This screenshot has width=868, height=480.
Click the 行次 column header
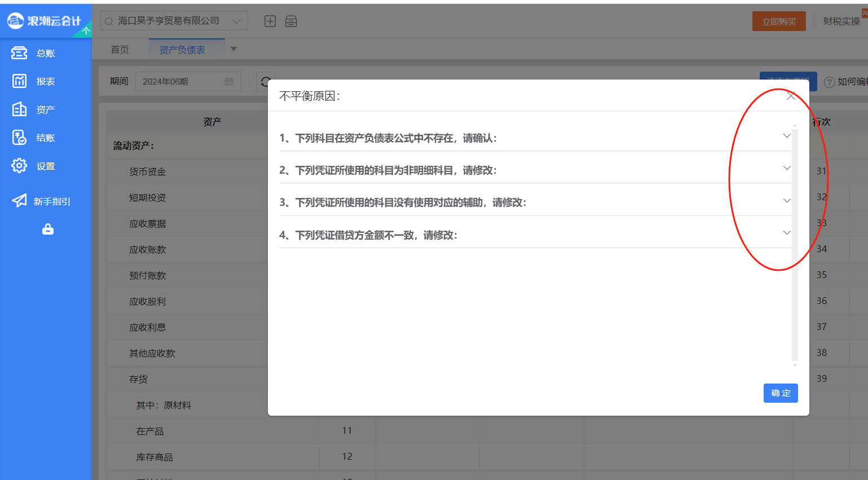coord(821,122)
